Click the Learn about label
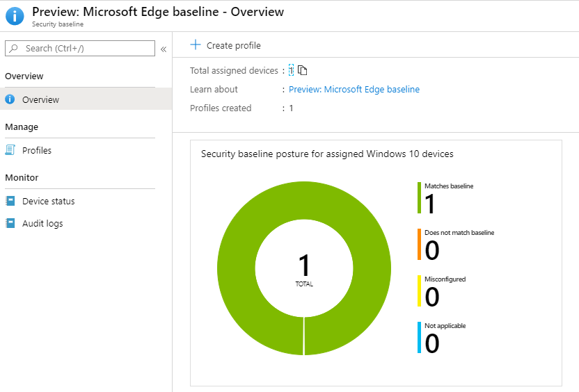Image resolution: width=579 pixels, height=392 pixels. click(x=214, y=89)
